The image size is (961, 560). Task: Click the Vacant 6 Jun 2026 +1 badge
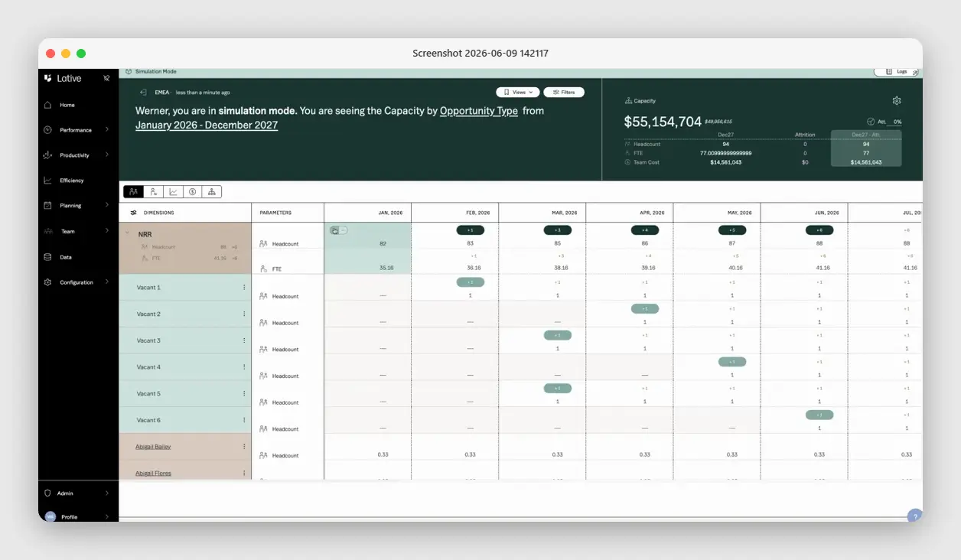[819, 415]
